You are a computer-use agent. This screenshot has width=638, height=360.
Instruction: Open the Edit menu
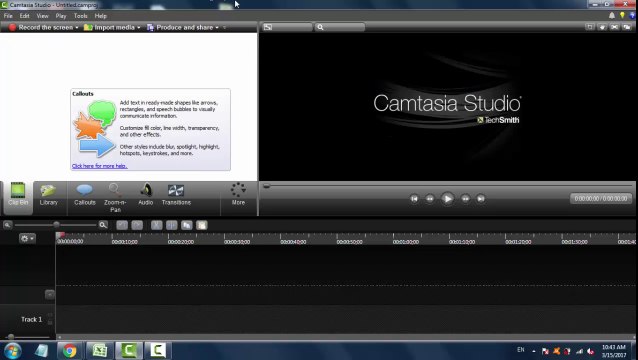[24, 16]
